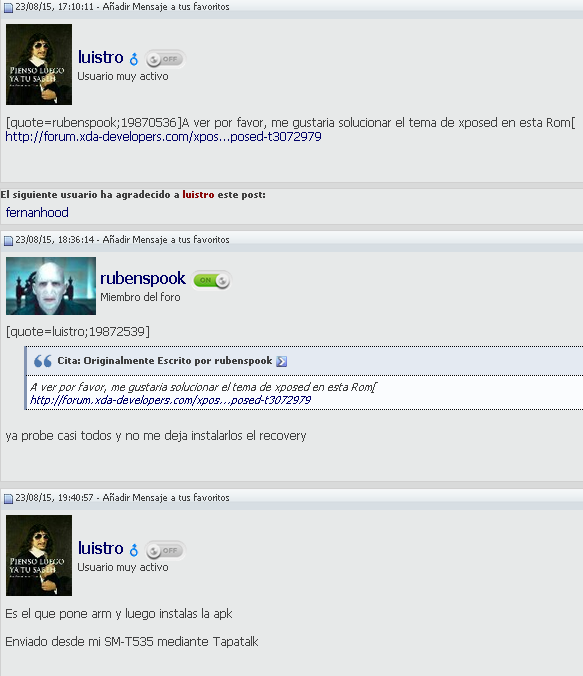Screen dimensions: 583x676
Task: Click the post icon beside 18:36:14 timestamp
Action: point(8,241)
